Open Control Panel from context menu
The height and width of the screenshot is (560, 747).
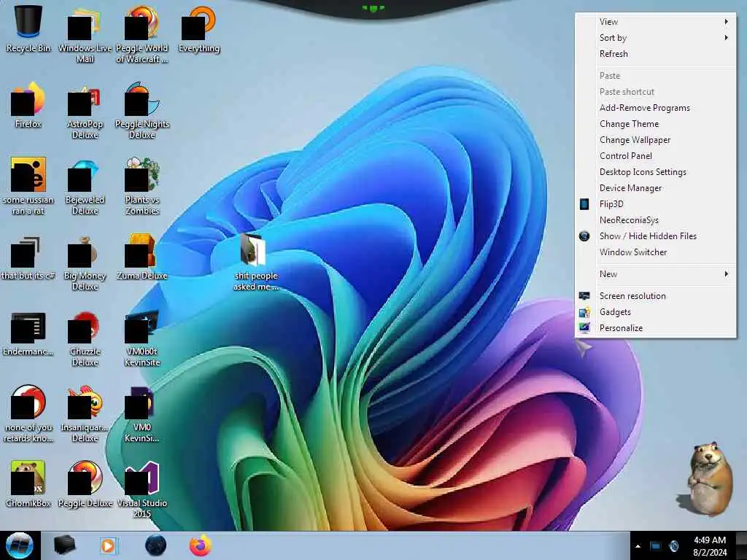pyautogui.click(x=656, y=156)
